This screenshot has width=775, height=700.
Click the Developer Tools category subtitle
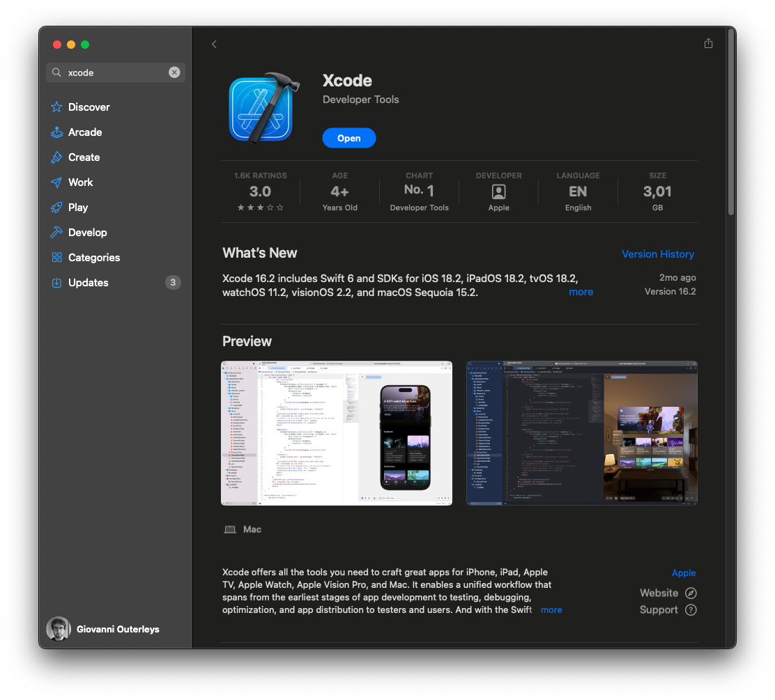(x=361, y=100)
